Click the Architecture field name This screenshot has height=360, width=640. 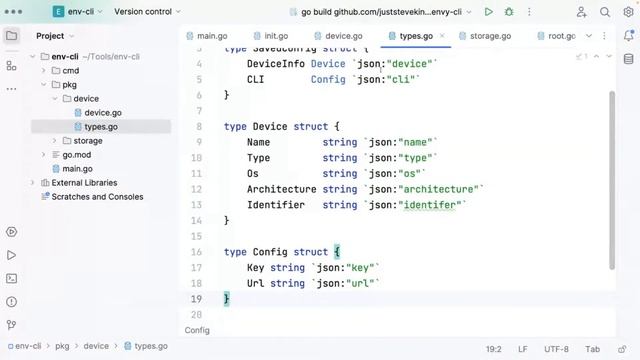(281, 189)
